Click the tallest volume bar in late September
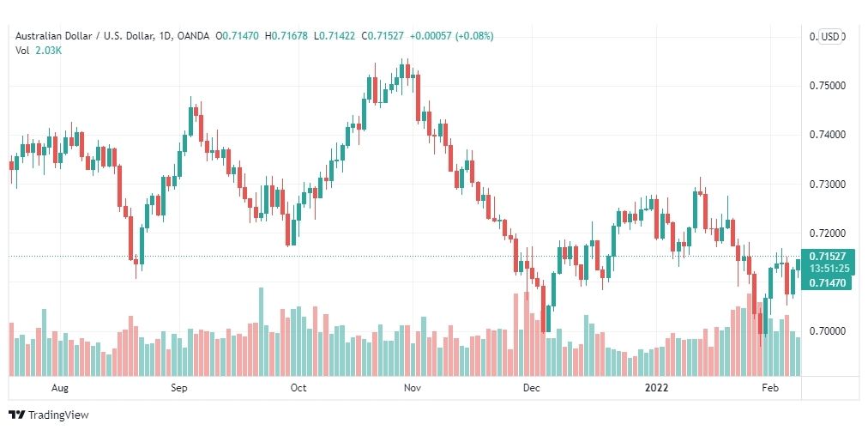The width and height of the screenshot is (868, 430). [262, 331]
